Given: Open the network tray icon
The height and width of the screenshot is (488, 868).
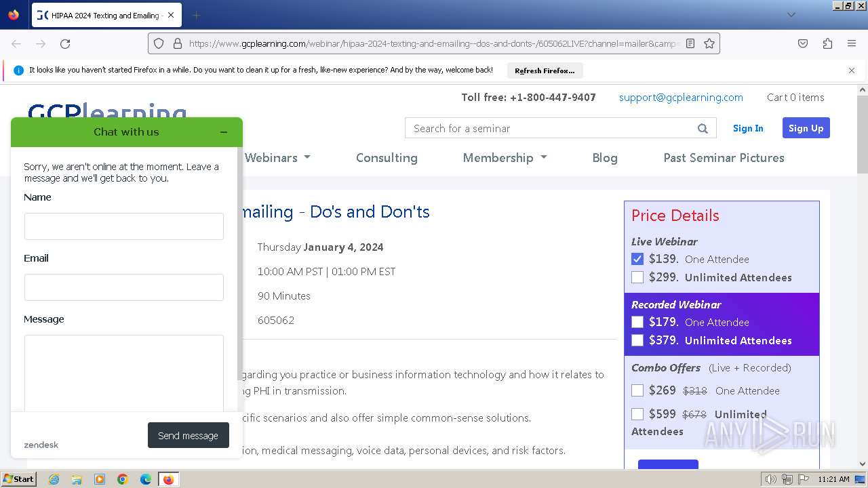Looking at the screenshot, I should [x=787, y=479].
